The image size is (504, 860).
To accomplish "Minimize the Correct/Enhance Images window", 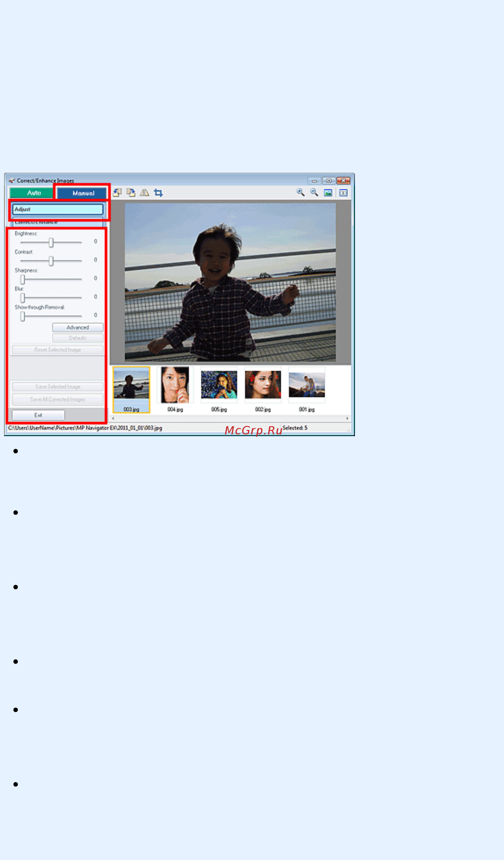I will pos(314,181).
